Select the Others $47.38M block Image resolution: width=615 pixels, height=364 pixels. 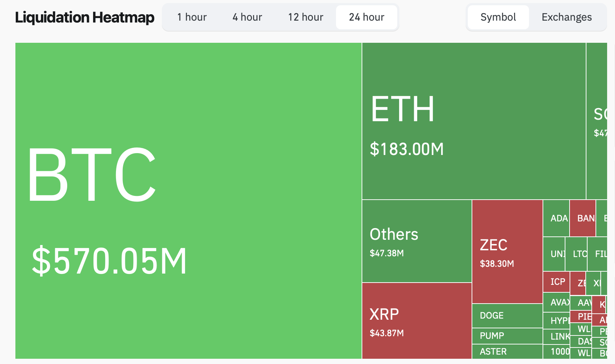pos(417,241)
